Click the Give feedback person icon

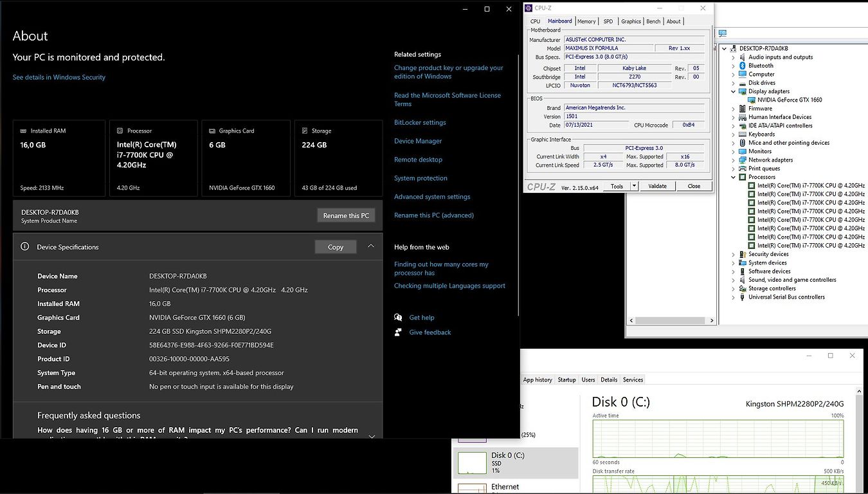[x=398, y=332]
